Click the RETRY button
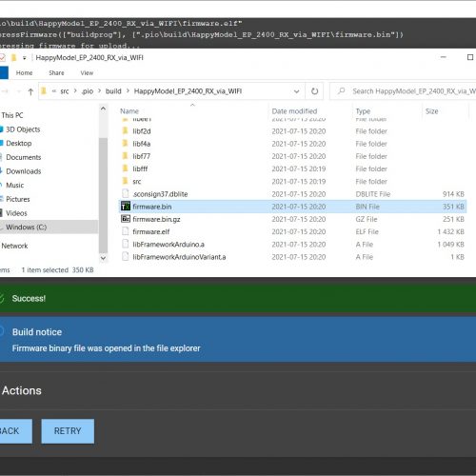The width and height of the screenshot is (476, 476). click(68, 431)
